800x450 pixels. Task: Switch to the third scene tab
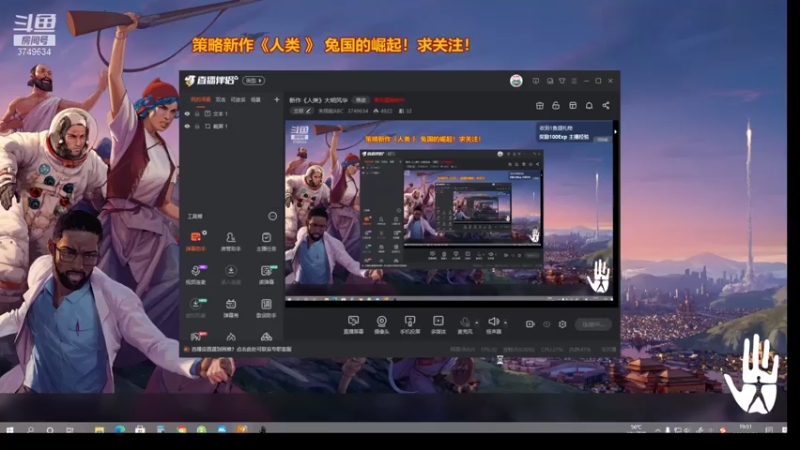[238, 100]
